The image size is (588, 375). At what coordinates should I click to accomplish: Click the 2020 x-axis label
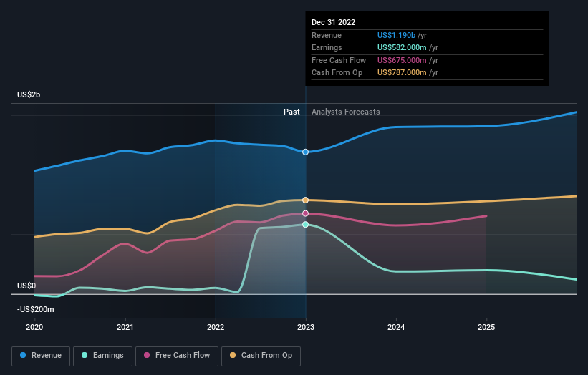coord(34,327)
